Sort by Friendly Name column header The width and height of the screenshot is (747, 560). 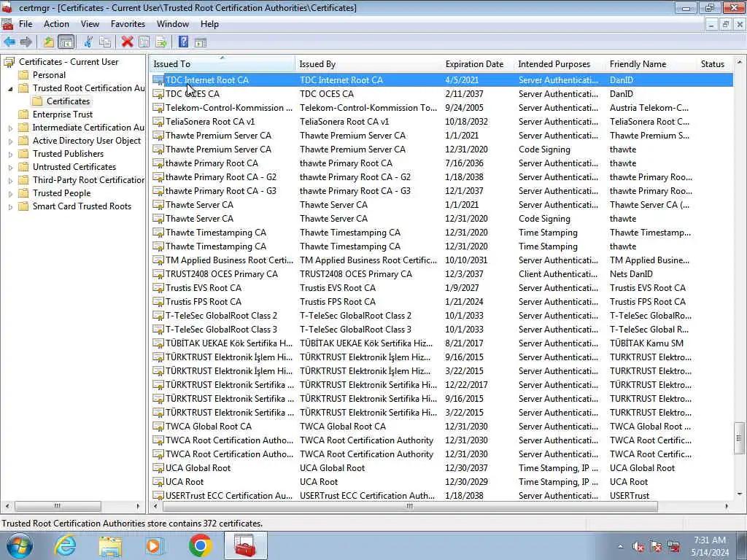click(651, 64)
